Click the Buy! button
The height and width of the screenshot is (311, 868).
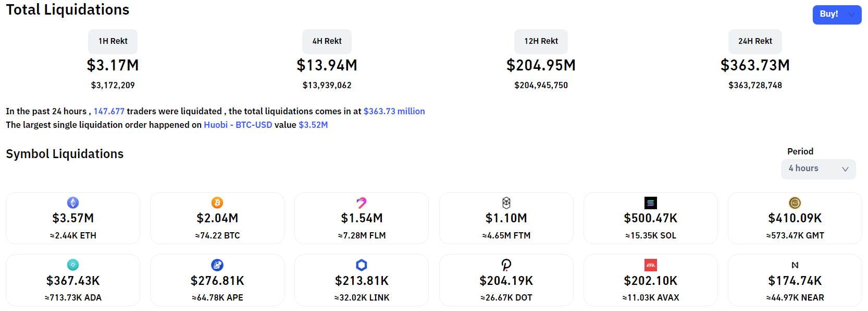pos(828,14)
